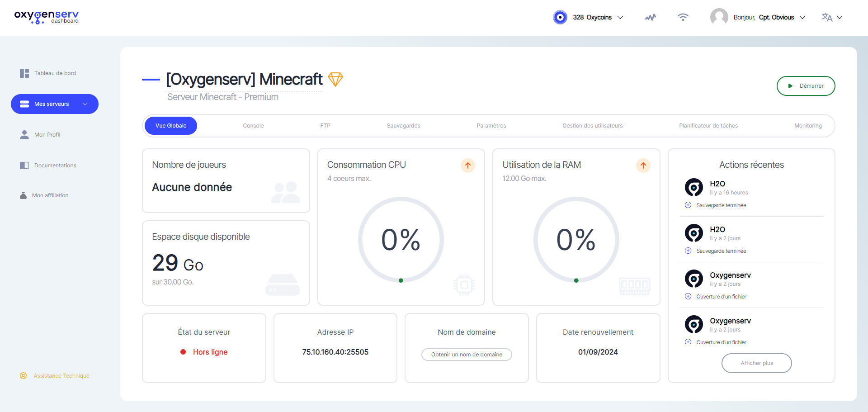Viewport: 868px width, 412px height.
Task: Open the language selector chevron
Action: (x=840, y=18)
